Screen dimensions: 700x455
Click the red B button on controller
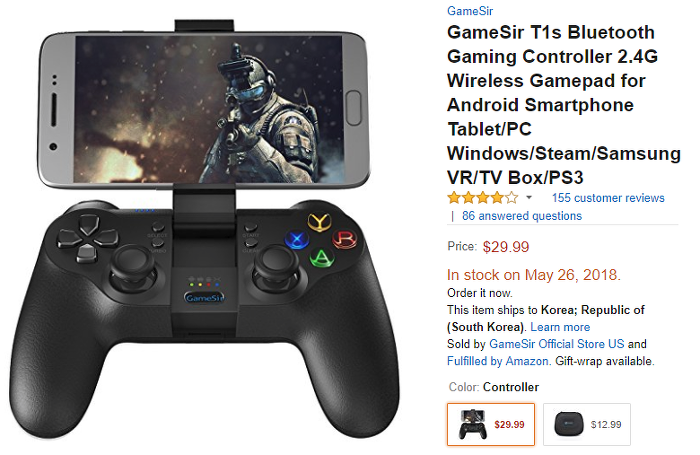click(345, 239)
